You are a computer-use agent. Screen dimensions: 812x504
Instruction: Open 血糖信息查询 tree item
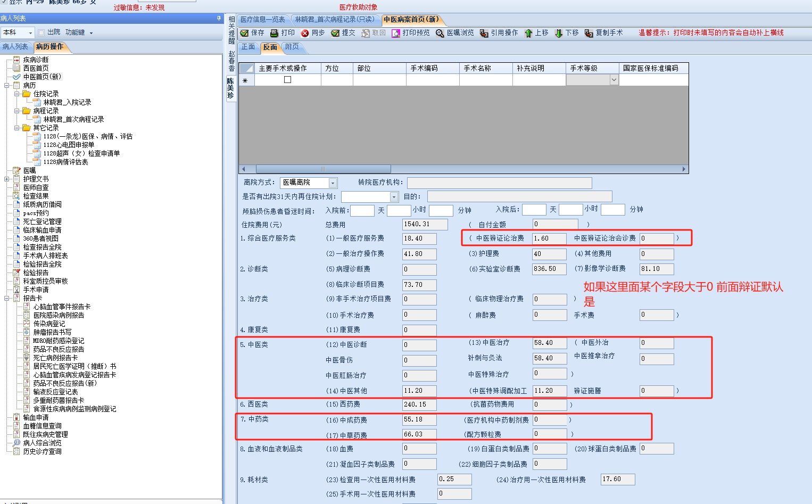(x=42, y=426)
